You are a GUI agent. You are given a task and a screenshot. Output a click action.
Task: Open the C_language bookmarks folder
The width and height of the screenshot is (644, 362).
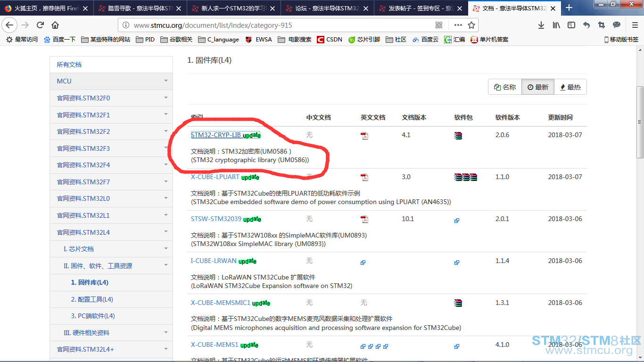(x=219, y=40)
